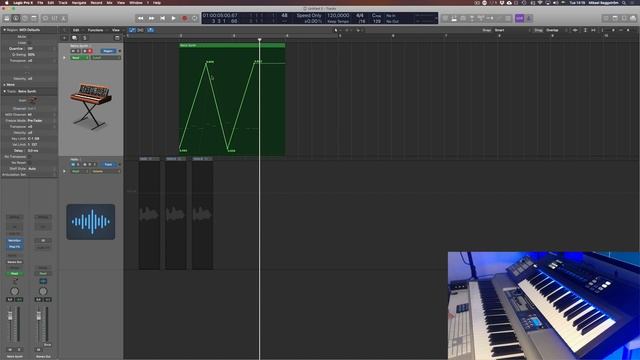Click the Toolbar show button

(x=34, y=18)
